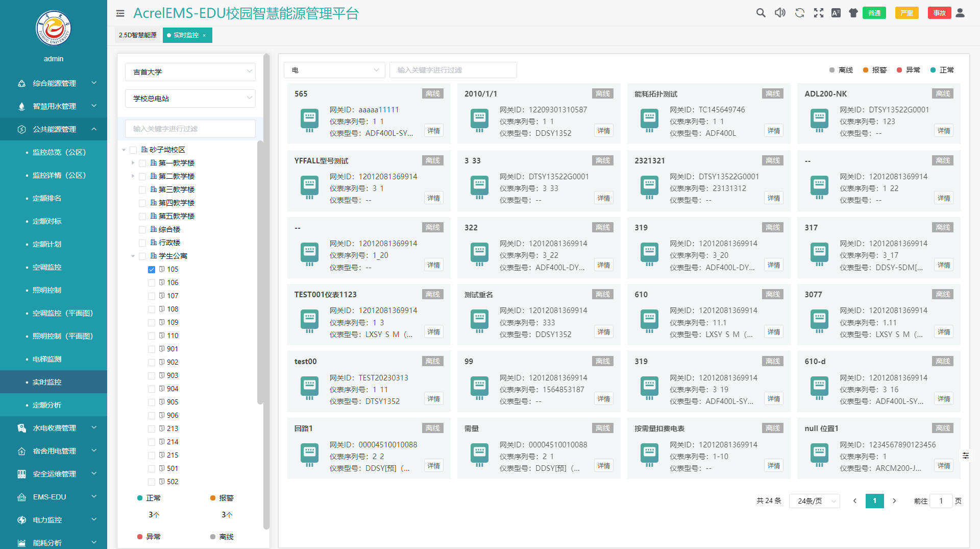
Task: Check the room 901 checkbox
Action: (x=152, y=349)
